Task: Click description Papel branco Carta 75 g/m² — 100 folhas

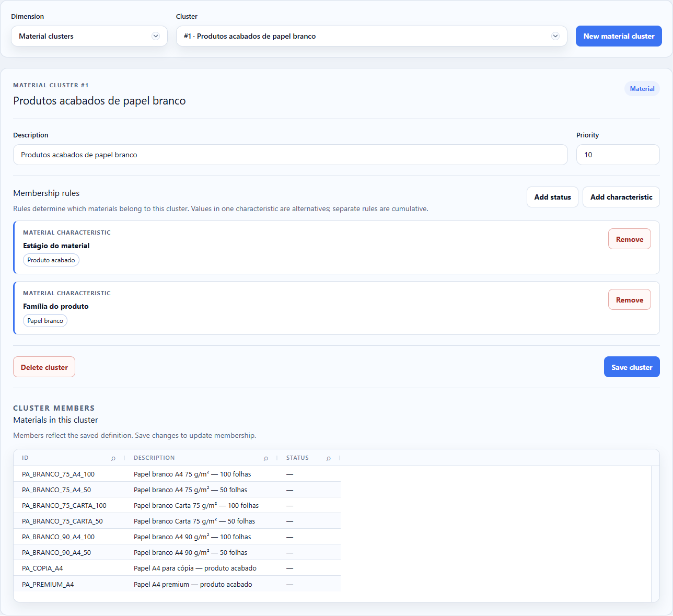Action: pyautogui.click(x=196, y=505)
